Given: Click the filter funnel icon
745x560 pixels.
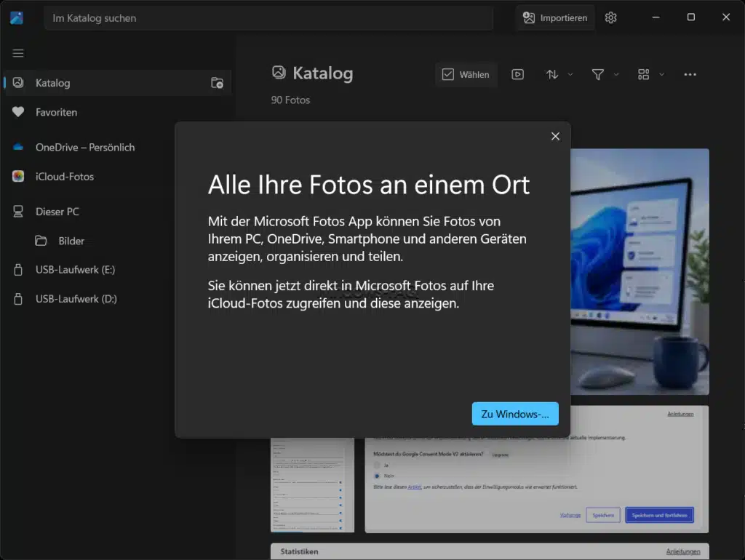Looking at the screenshot, I should coord(598,75).
